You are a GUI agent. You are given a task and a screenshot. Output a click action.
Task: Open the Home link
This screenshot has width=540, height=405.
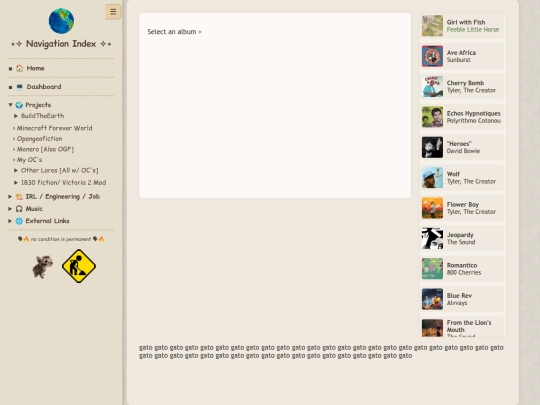click(x=35, y=68)
